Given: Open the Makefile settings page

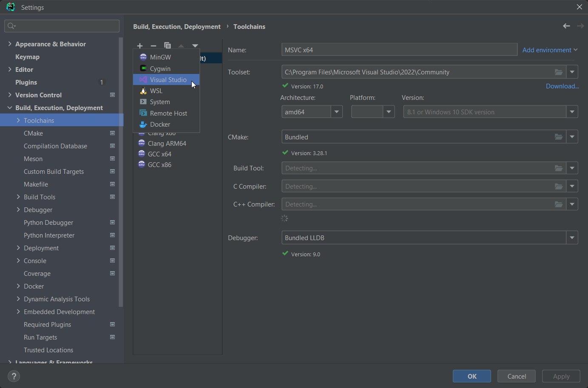Looking at the screenshot, I should pyautogui.click(x=36, y=184).
